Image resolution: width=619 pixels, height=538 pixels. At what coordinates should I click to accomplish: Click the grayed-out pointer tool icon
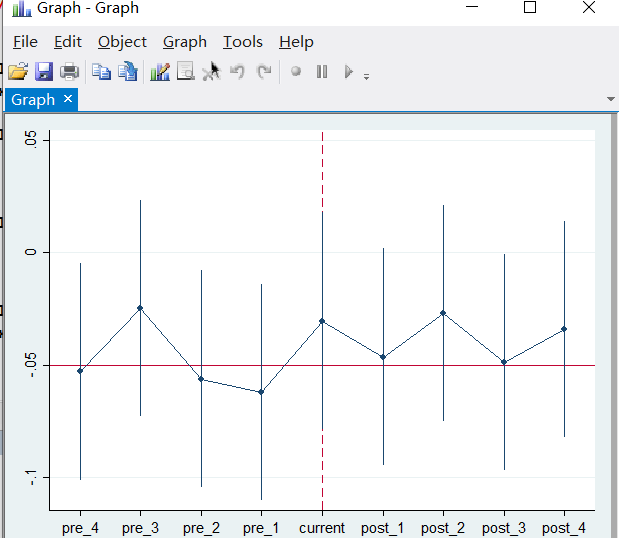pos(211,71)
